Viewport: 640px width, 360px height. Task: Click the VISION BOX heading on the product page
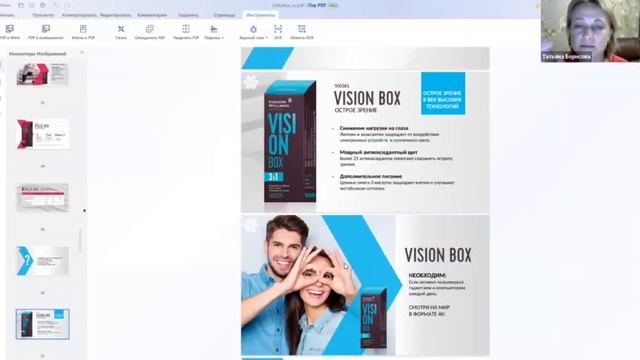[x=367, y=98]
